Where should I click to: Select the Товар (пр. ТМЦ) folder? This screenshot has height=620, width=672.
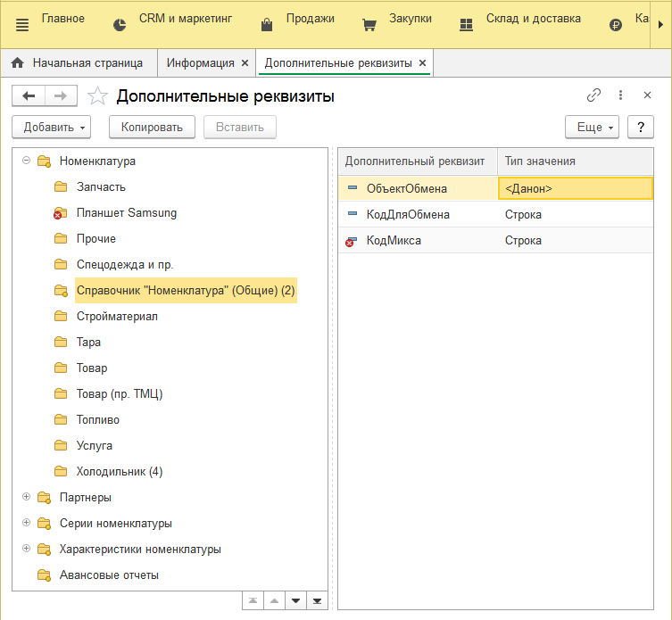(120, 393)
